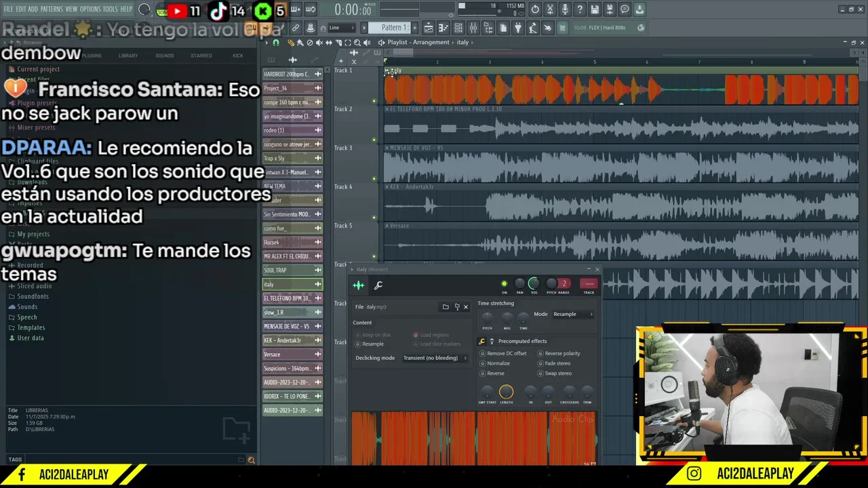Image resolution: width=868 pixels, height=488 pixels.
Task: Switch to the LIBRARY browser tab
Action: (x=128, y=56)
